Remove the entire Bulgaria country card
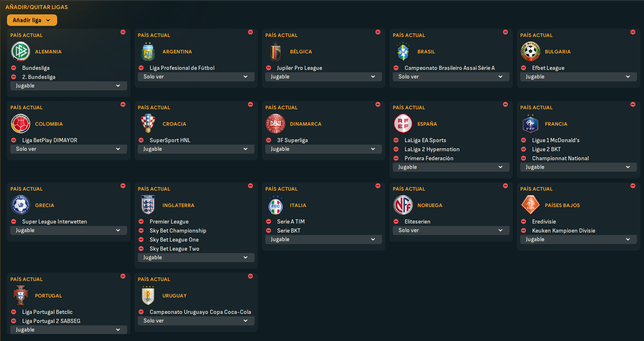The height and width of the screenshot is (341, 644). (633, 32)
